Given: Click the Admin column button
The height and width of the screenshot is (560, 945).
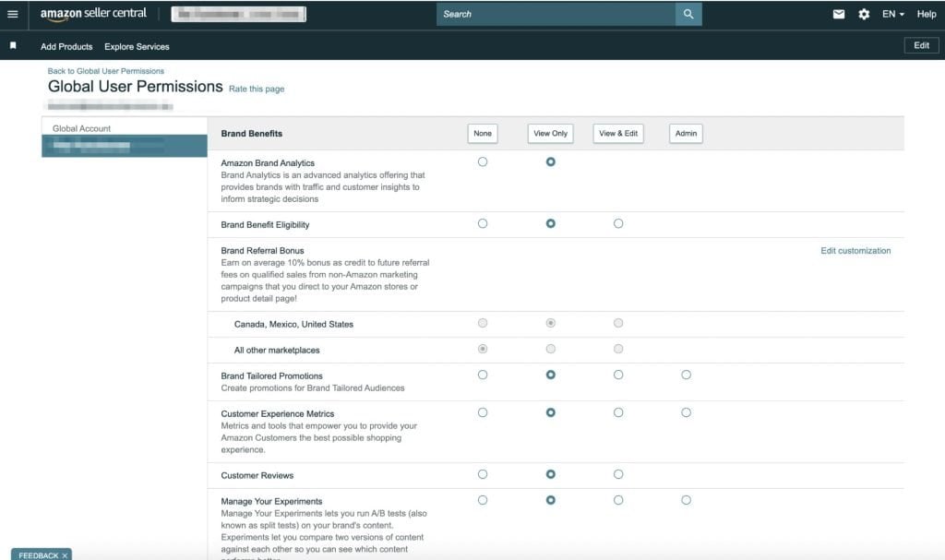Looking at the screenshot, I should (686, 133).
